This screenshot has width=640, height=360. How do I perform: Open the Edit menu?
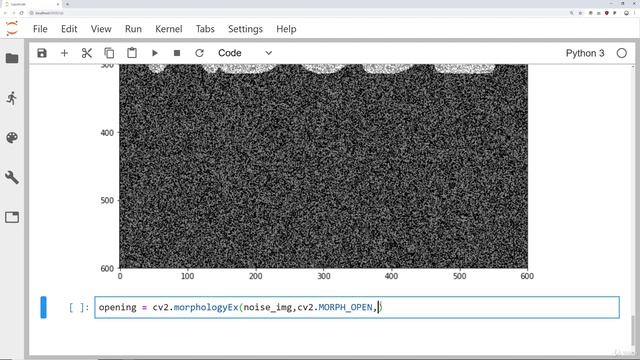point(69,29)
